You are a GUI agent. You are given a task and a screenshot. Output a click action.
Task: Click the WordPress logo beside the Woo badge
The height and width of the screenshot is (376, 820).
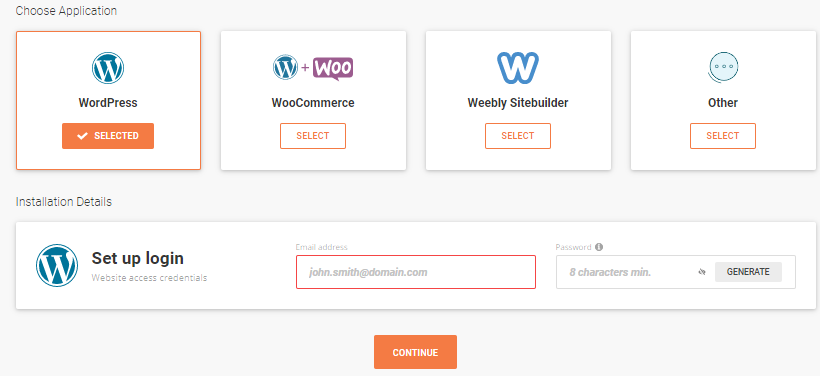[x=285, y=67]
